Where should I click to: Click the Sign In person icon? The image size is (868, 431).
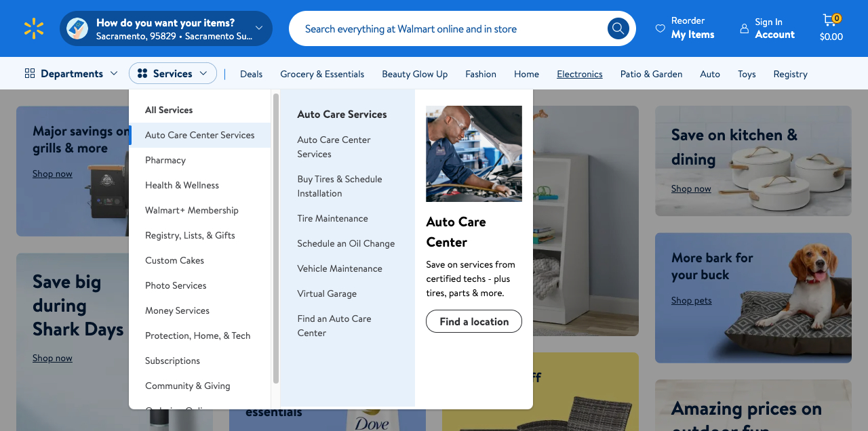(x=745, y=28)
